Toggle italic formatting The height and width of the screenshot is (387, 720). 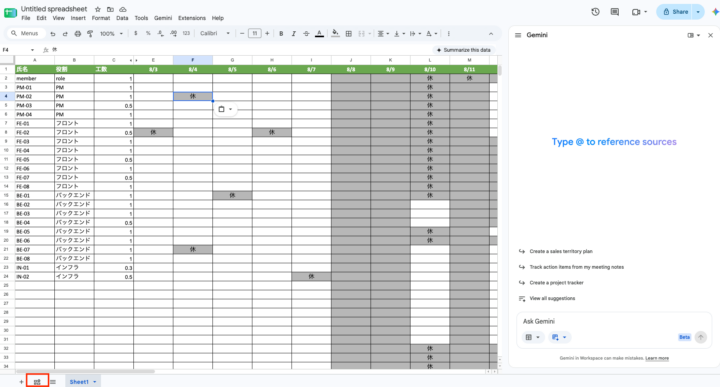tap(293, 34)
